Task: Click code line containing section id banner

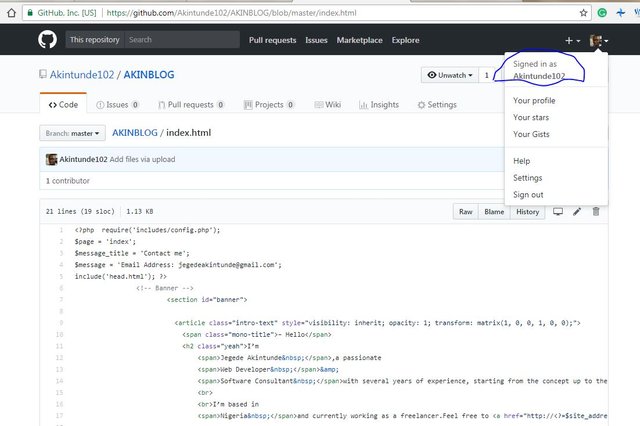Action: (207, 300)
